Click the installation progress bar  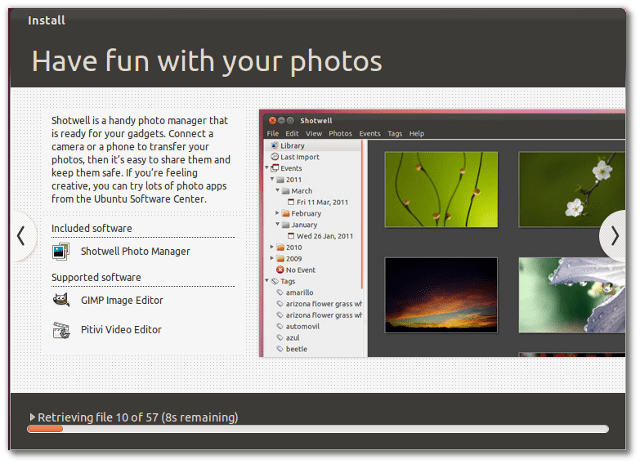click(318, 429)
